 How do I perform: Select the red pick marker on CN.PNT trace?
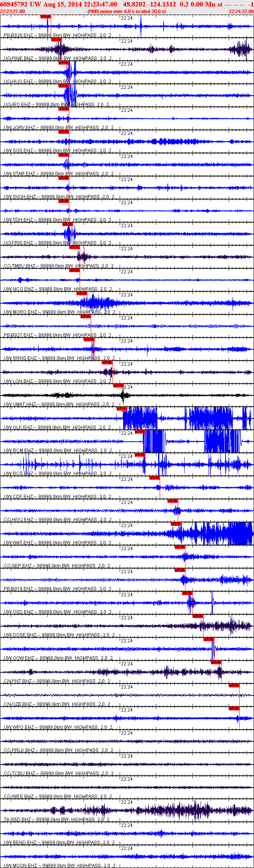click(216, 662)
